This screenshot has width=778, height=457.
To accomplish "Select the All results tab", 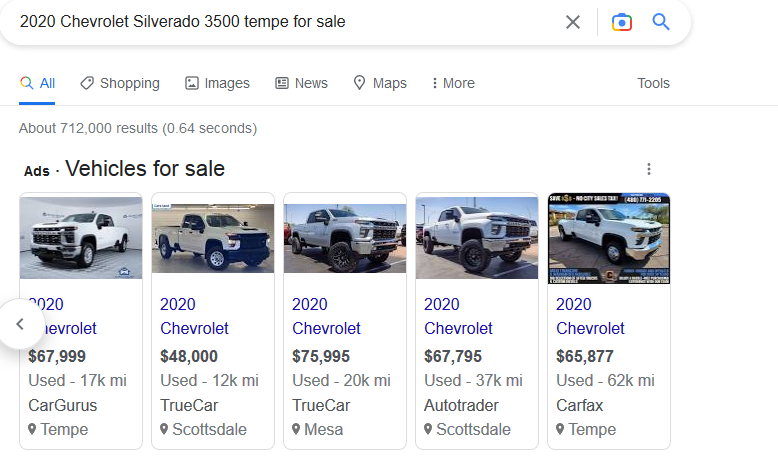I will tap(37, 83).
